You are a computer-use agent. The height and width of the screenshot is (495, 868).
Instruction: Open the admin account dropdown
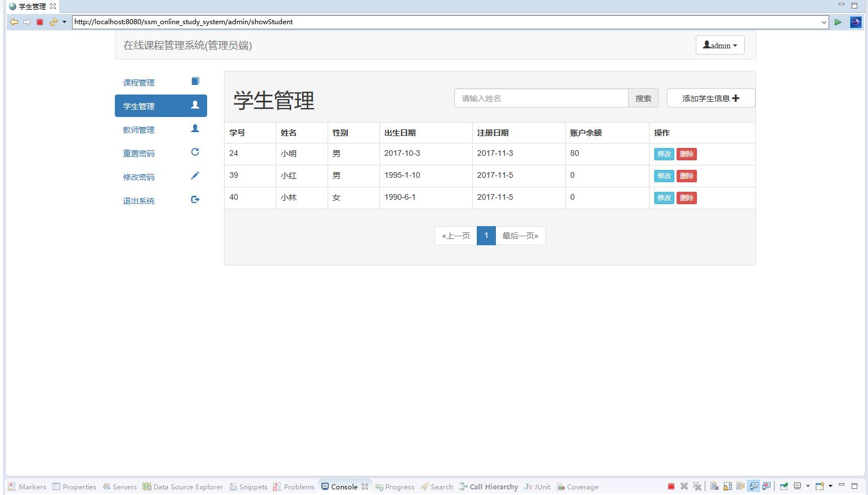pos(720,45)
